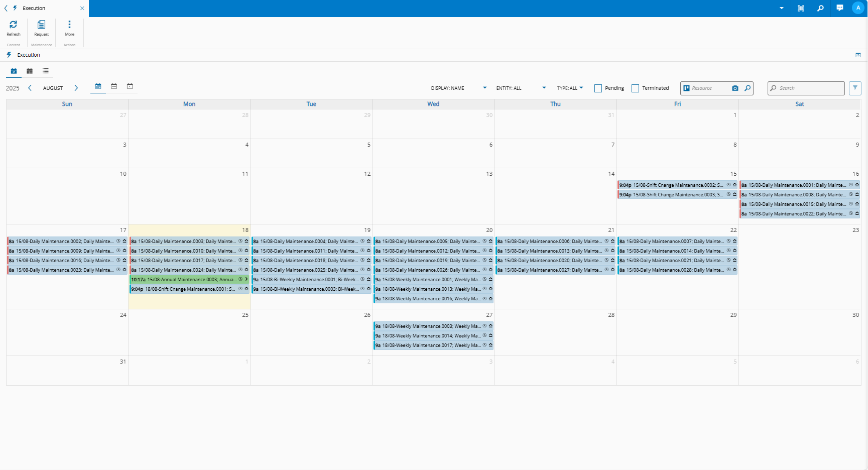
Task: Open the More actions menu
Action: click(69, 28)
